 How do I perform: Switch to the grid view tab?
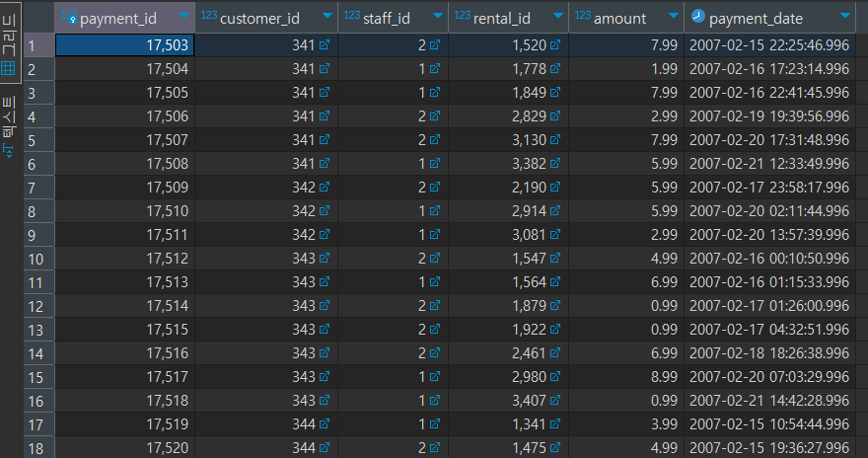tap(10, 43)
